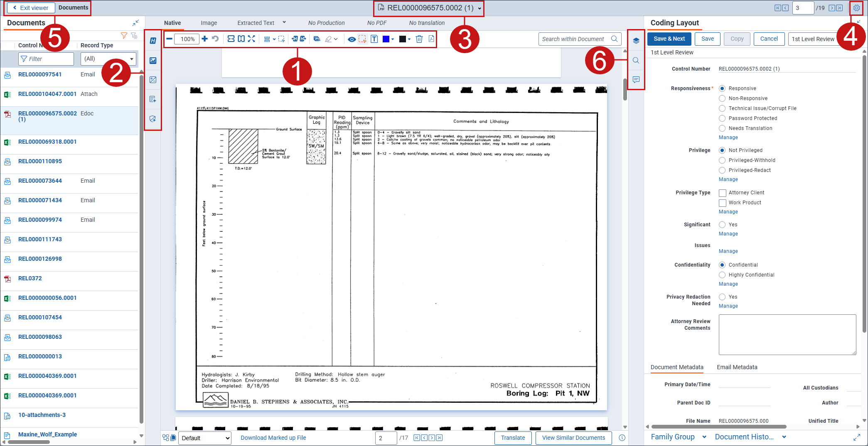Screen dimensions: 868x446
Task: Rotate document with the undo-arrow icon
Action: tap(215, 39)
